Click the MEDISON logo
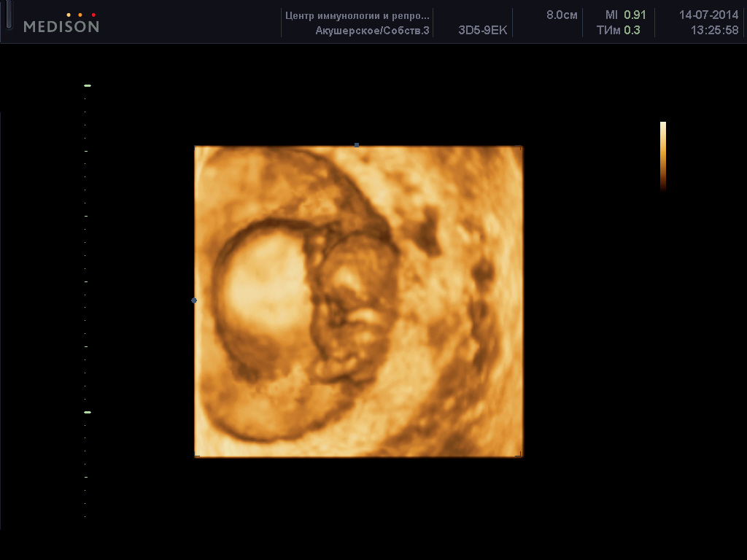 click(61, 23)
